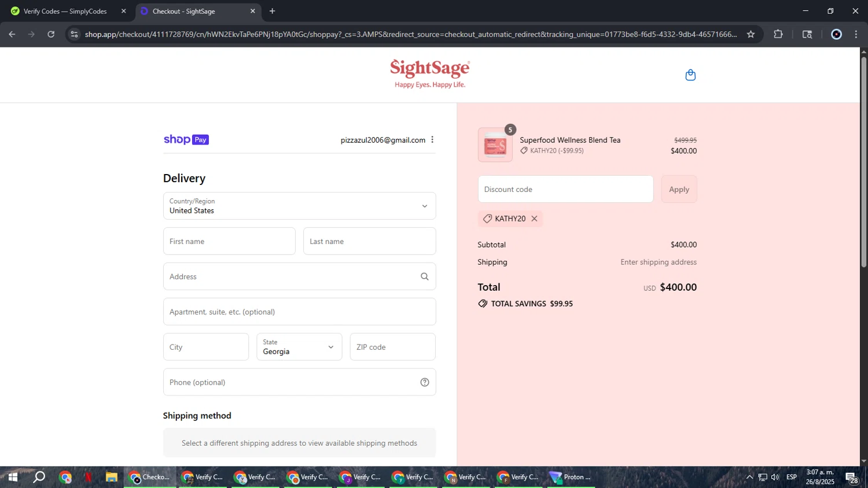
Task: Open the account options three-dot menu beside email
Action: [432, 140]
